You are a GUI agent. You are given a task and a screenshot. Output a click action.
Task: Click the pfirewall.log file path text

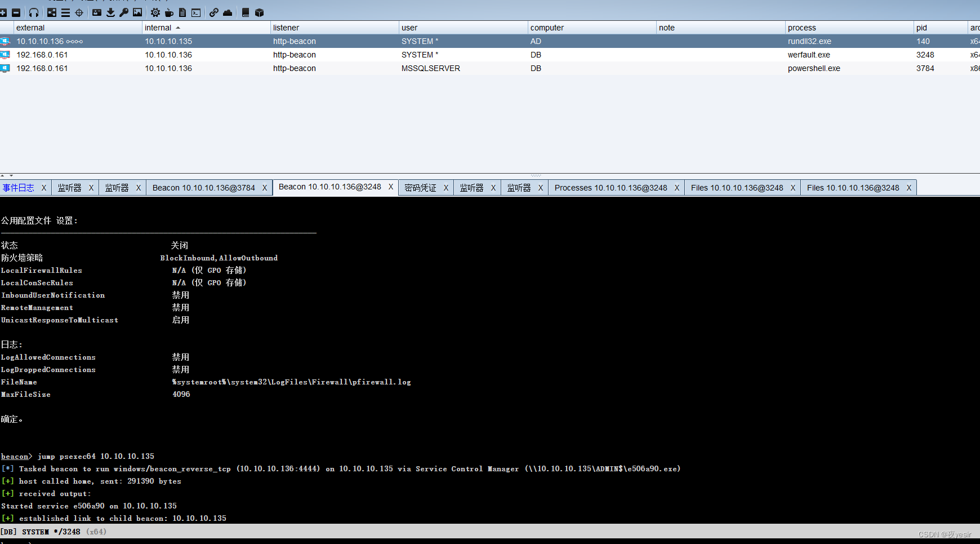(x=292, y=382)
